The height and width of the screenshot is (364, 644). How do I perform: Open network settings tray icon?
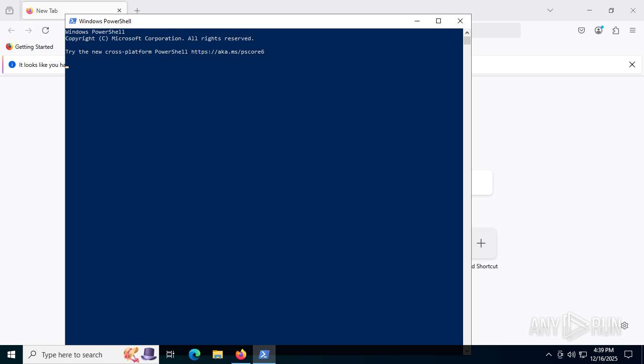(583, 355)
